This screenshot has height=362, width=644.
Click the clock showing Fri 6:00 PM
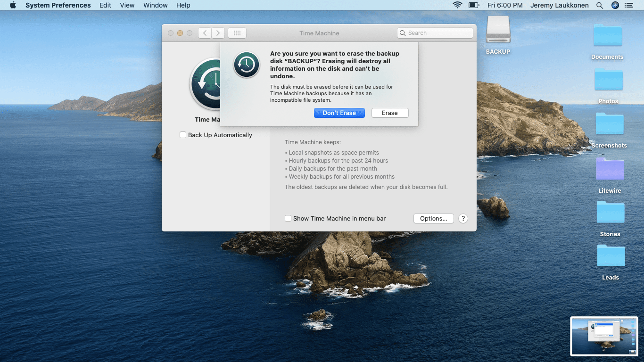[x=505, y=5]
